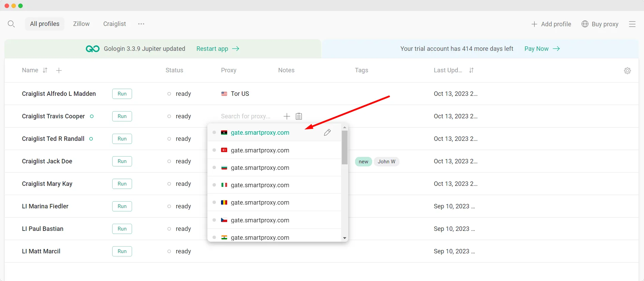The image size is (644, 281).
Task: Open table column settings gear
Action: [x=627, y=71]
